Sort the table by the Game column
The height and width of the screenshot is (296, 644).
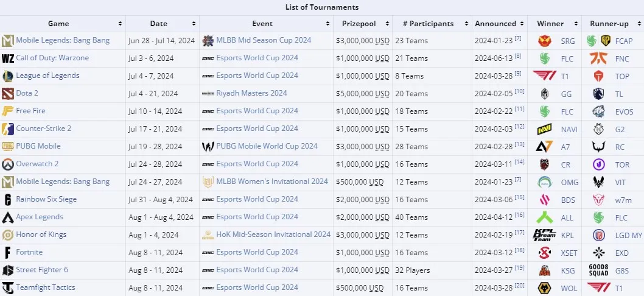tap(120, 24)
